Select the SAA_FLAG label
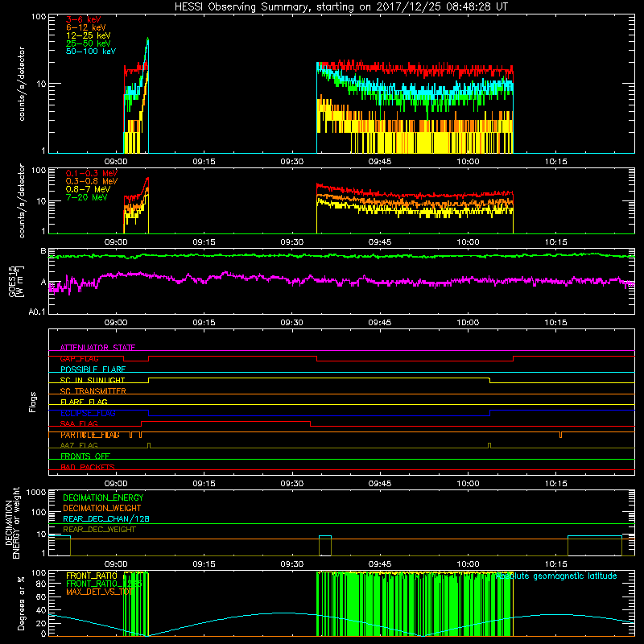 click(79, 424)
